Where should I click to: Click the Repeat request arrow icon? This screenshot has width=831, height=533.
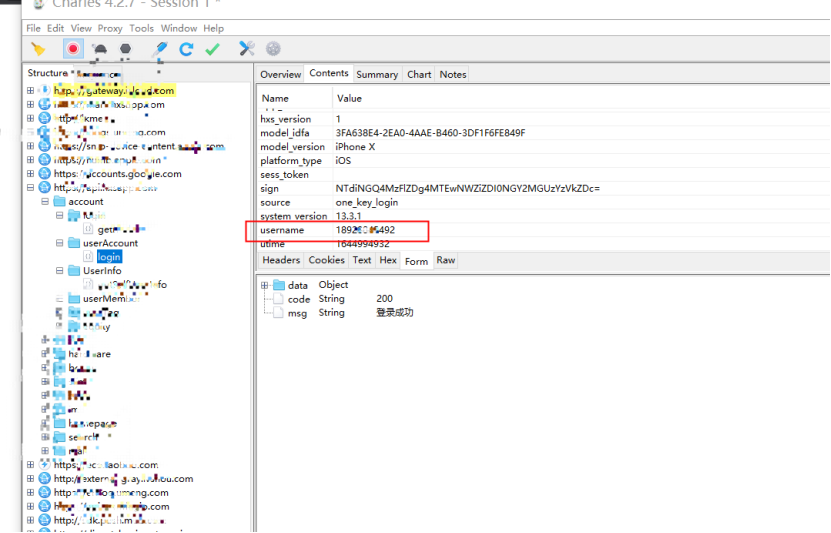(x=186, y=49)
